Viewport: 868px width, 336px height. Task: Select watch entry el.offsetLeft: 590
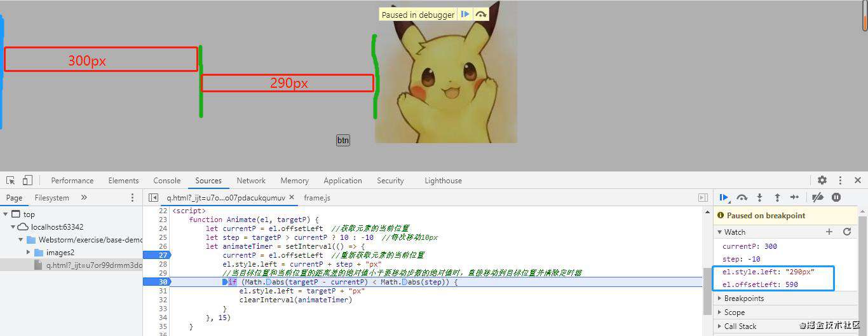coord(760,284)
